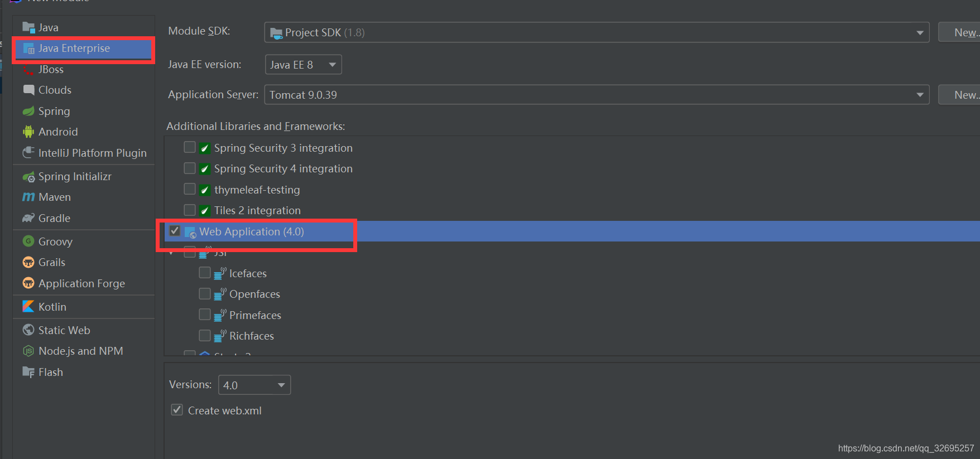Click the Java Enterprise module icon
Image resolution: width=980 pixels, height=459 pixels.
tap(28, 49)
